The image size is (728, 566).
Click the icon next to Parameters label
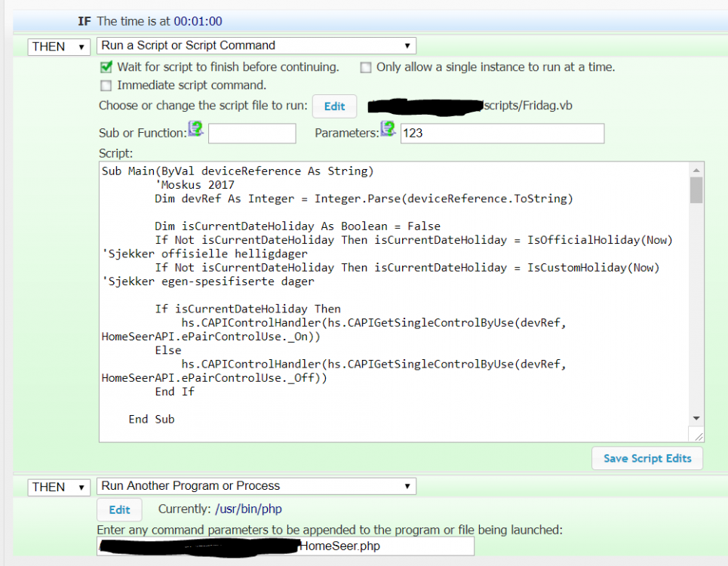tap(389, 129)
